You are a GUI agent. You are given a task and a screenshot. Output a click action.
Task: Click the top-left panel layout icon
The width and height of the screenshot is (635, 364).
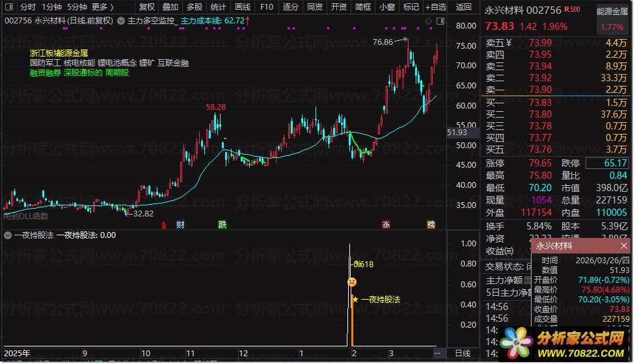[x=8, y=7]
